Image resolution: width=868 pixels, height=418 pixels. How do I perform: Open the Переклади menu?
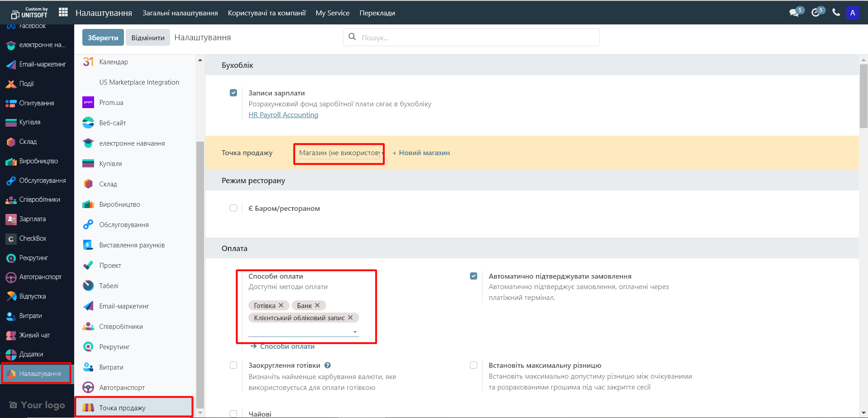coord(377,13)
